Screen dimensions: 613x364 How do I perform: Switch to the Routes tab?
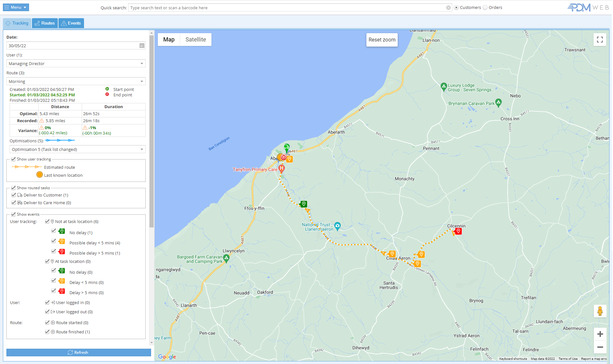coord(45,23)
